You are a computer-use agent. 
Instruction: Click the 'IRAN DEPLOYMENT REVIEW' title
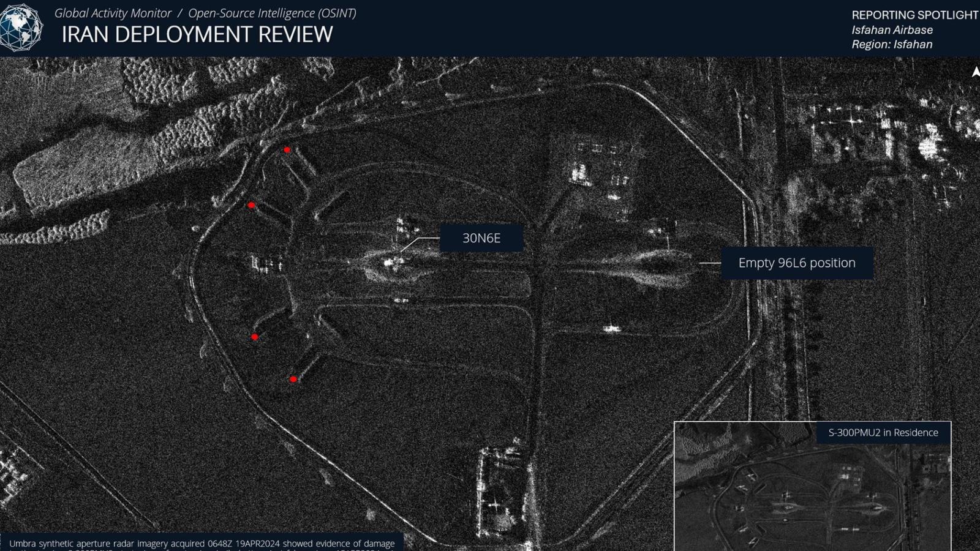click(x=197, y=35)
